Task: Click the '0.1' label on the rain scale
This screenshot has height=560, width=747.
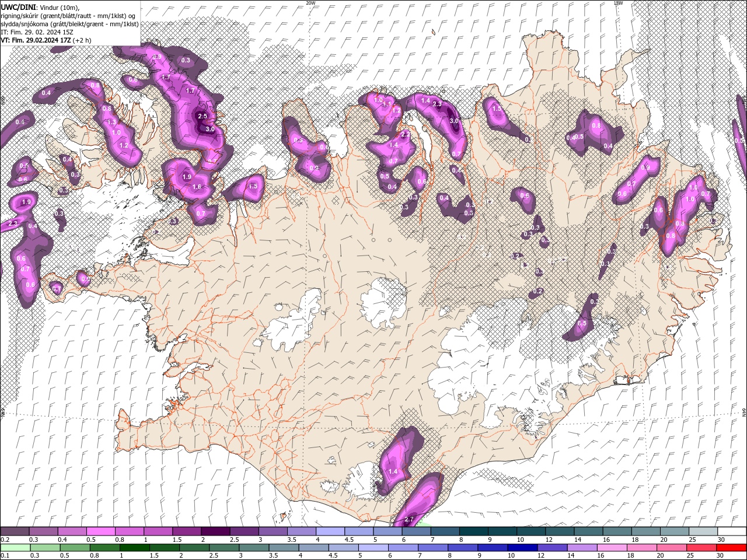Action: (5, 556)
